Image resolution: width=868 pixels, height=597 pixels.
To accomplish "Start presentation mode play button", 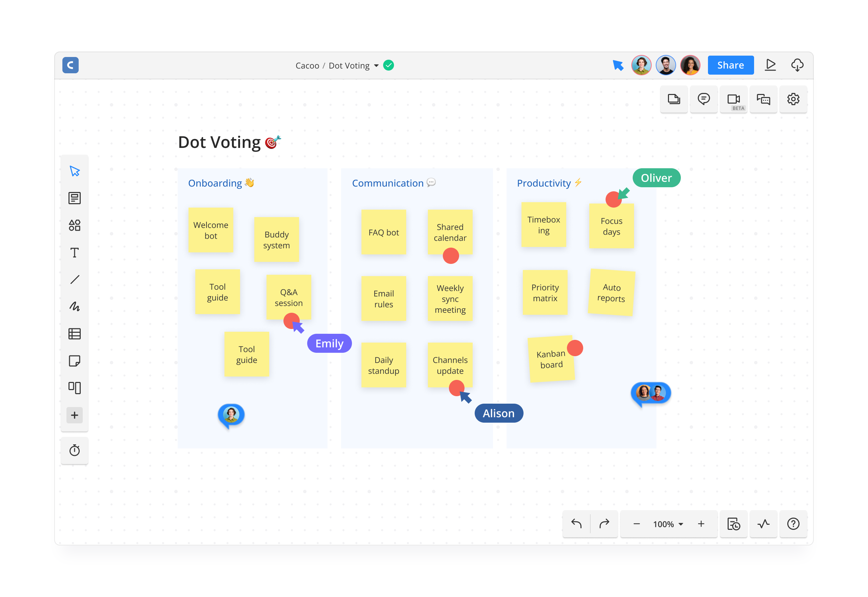I will (x=770, y=65).
